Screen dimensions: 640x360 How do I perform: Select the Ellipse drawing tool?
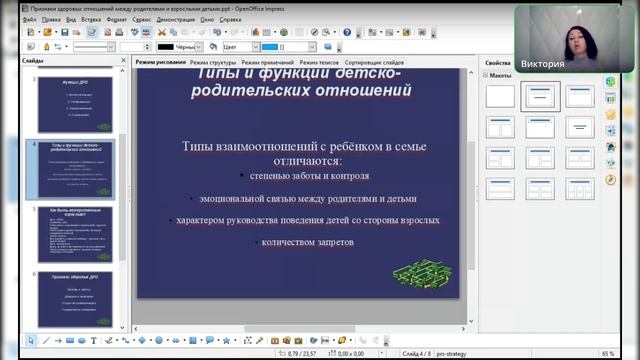point(82,340)
